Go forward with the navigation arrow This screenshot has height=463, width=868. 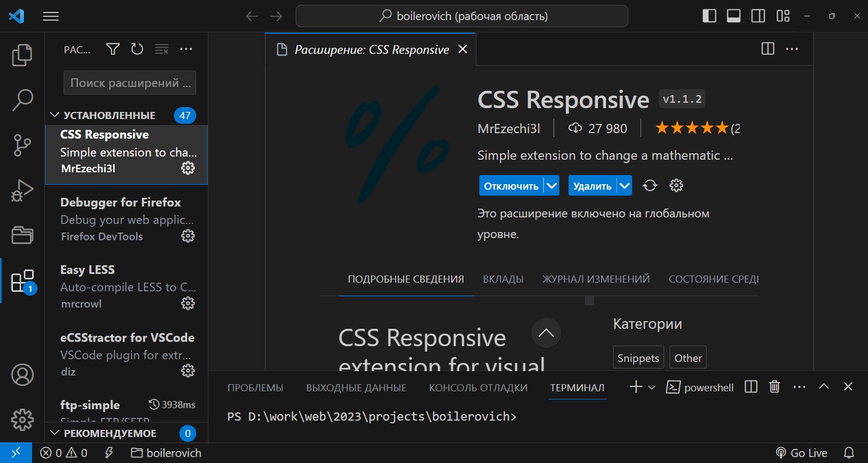point(276,16)
